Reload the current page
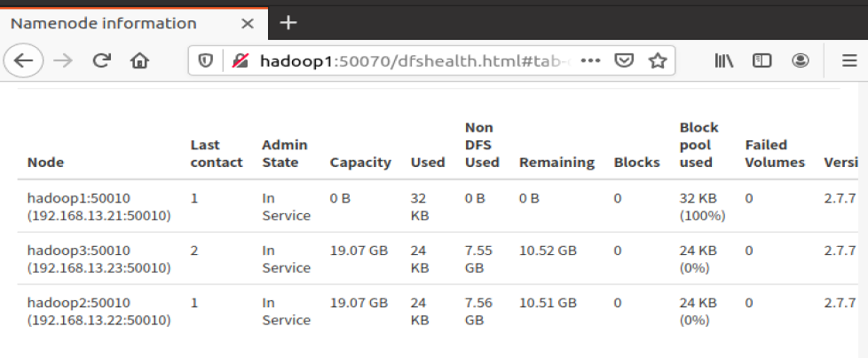Image resolution: width=868 pixels, height=358 pixels. tap(101, 60)
